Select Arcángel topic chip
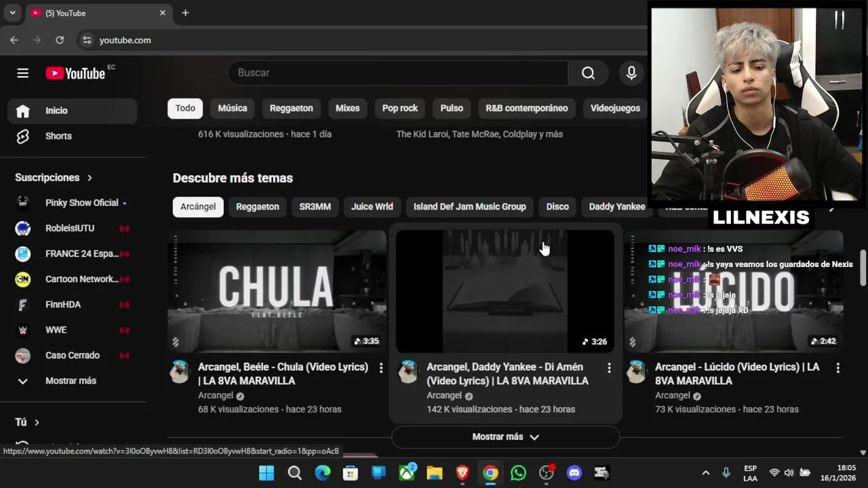The width and height of the screenshot is (868, 488). click(x=198, y=207)
